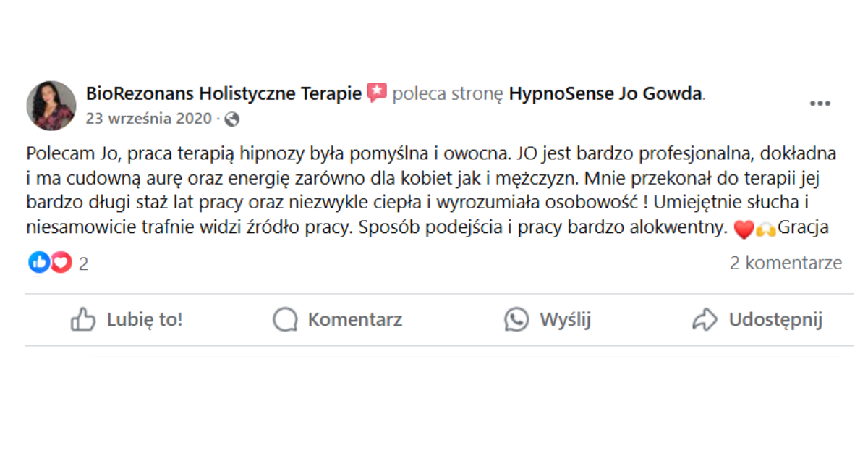Click the author's profile picture

[51, 106]
